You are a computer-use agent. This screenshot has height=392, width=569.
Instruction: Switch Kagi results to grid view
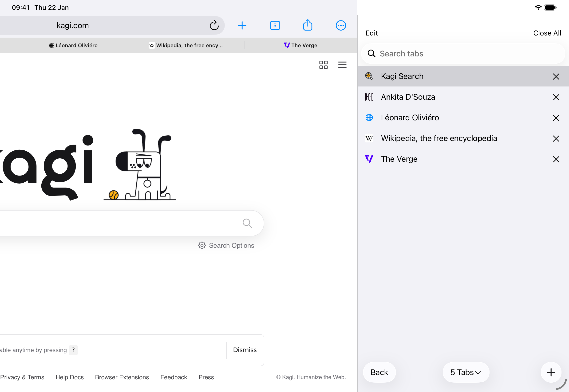[323, 65]
